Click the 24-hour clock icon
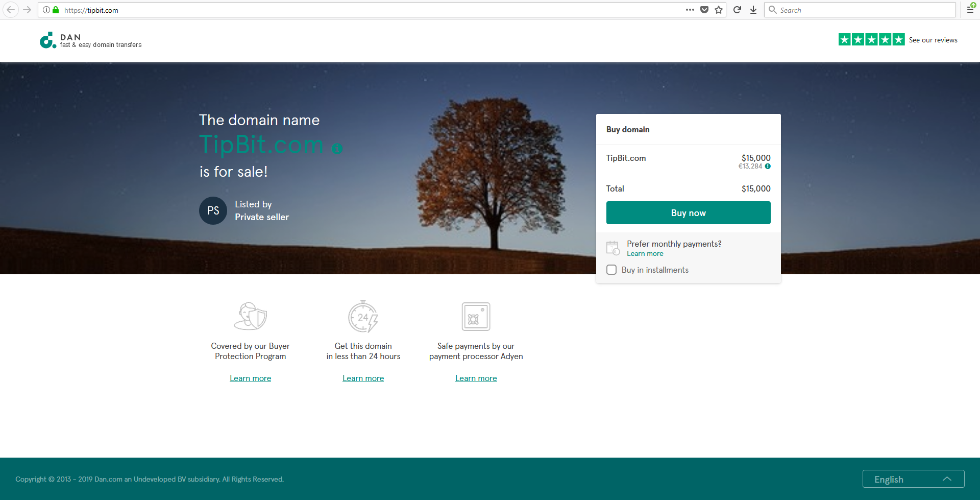The image size is (980, 500). 363,317
